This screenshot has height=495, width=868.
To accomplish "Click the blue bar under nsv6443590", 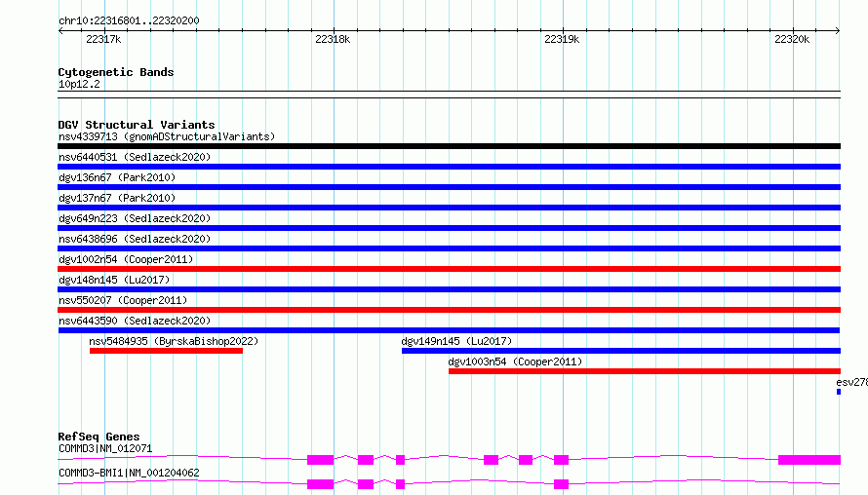I will [x=449, y=330].
